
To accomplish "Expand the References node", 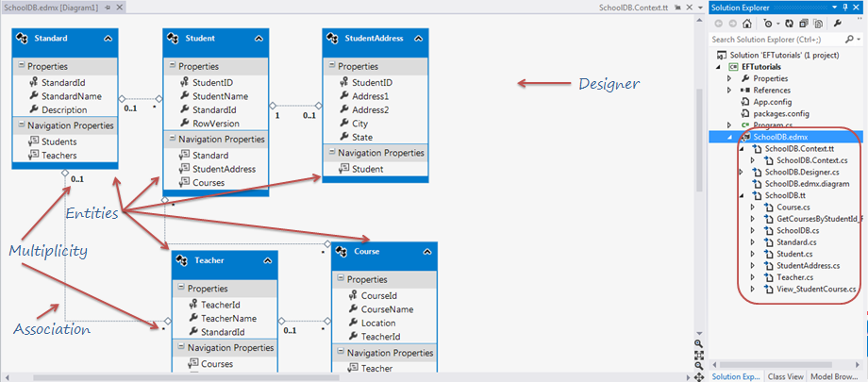I will click(729, 90).
